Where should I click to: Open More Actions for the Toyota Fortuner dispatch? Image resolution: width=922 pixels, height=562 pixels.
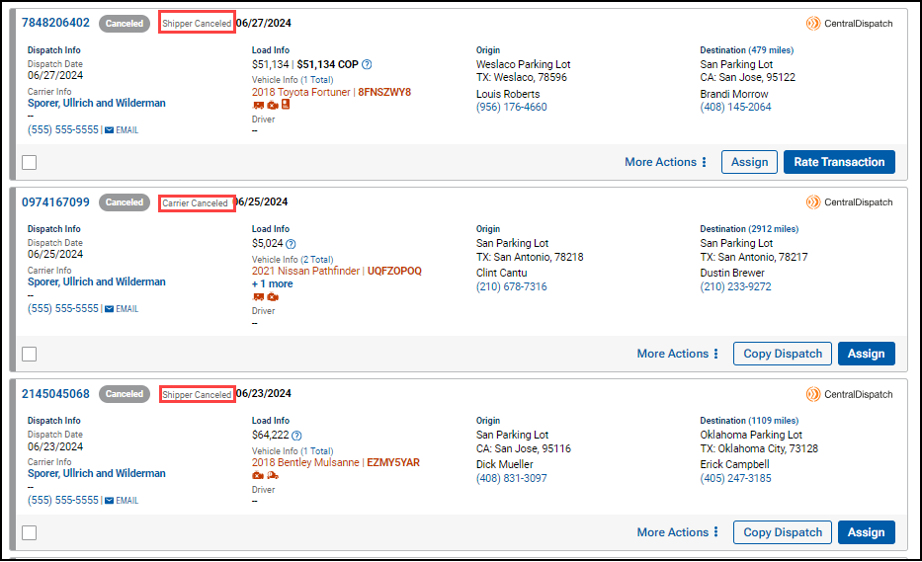point(666,162)
